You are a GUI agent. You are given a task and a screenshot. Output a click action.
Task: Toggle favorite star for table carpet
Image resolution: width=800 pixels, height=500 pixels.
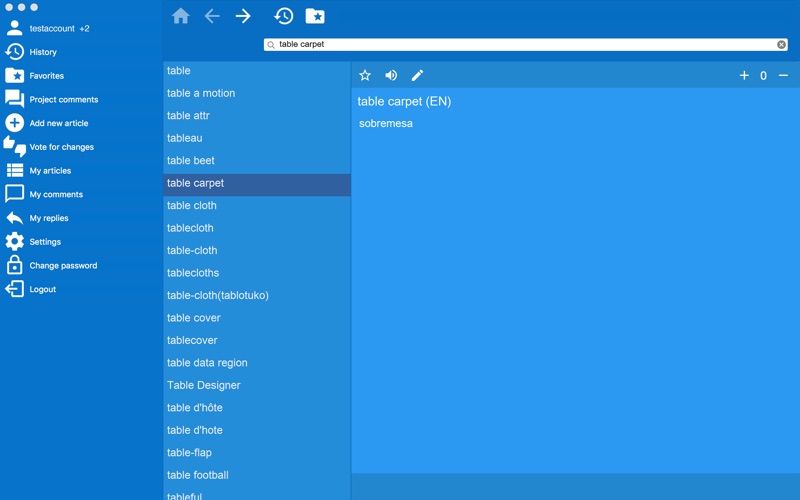pyautogui.click(x=365, y=76)
